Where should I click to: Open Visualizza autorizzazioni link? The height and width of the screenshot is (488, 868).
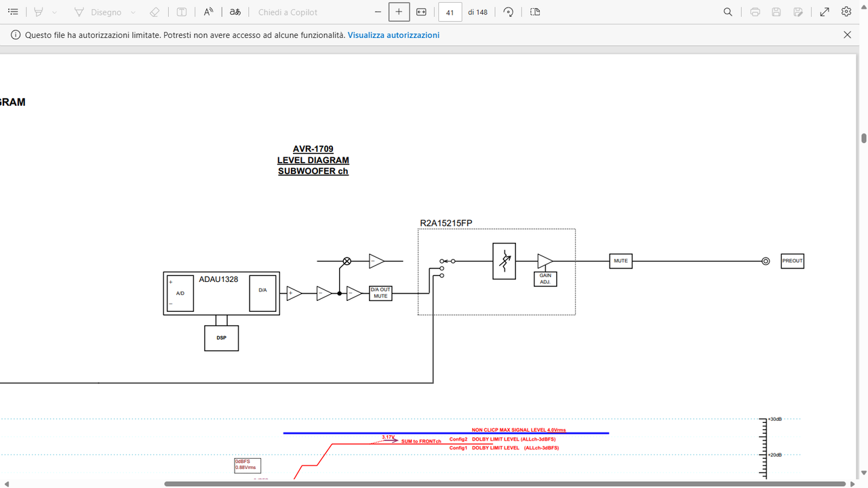tap(393, 35)
